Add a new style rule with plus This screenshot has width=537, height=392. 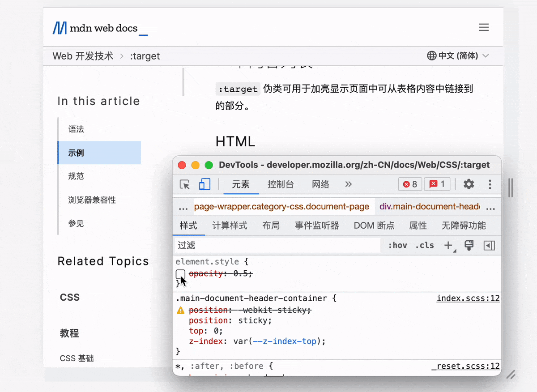tap(448, 245)
